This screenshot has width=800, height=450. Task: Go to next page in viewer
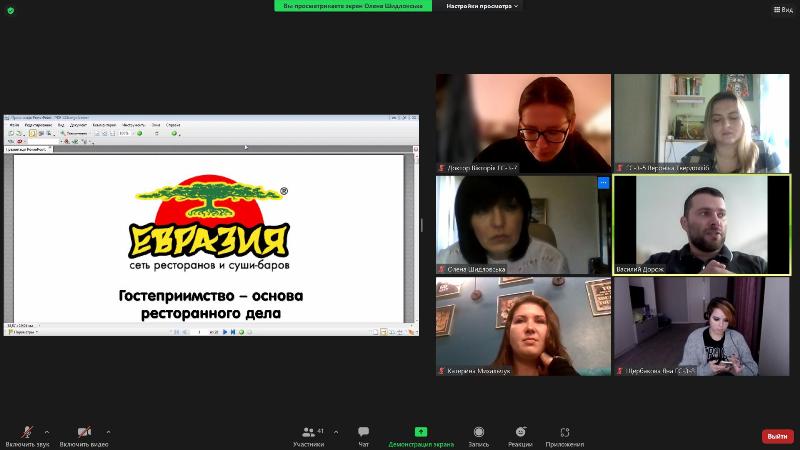[x=225, y=332]
